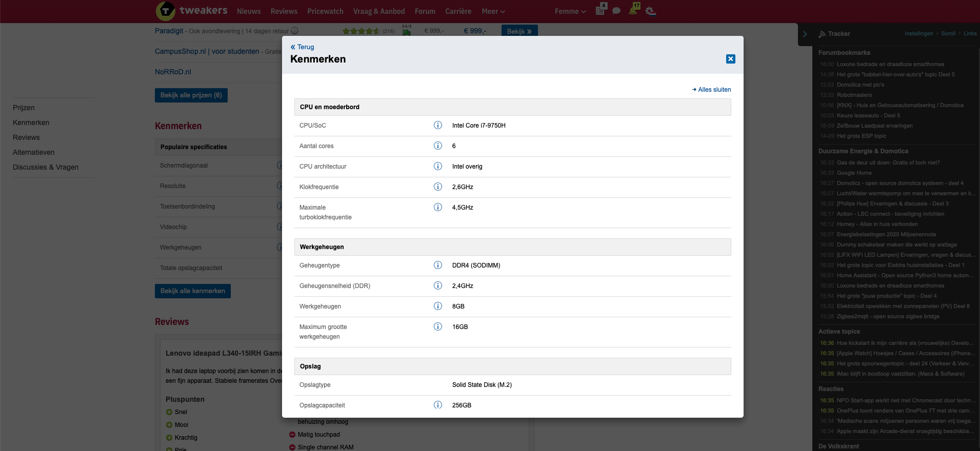The width and height of the screenshot is (980, 451).
Task: Collapse the Tracker sidebar chevron
Action: click(x=805, y=34)
